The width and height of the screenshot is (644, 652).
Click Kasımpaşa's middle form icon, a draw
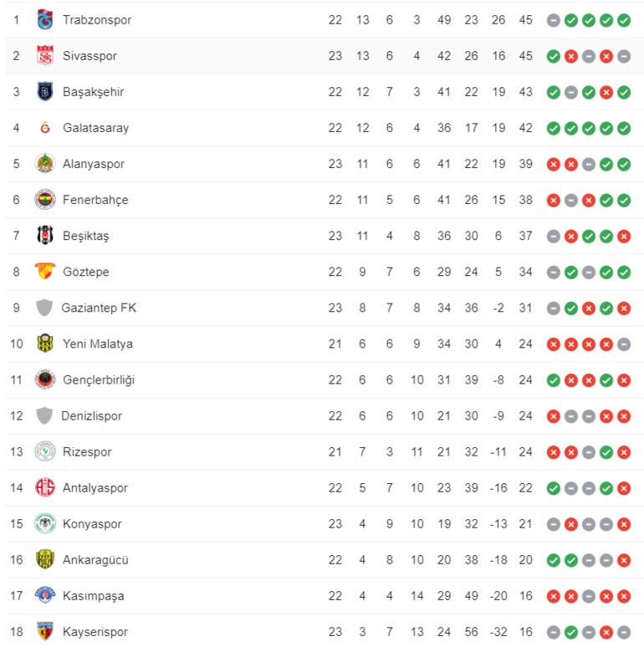coord(589,596)
